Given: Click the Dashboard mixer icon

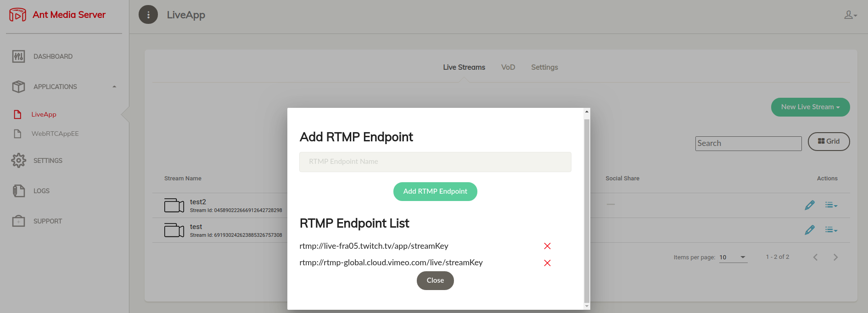Looking at the screenshot, I should pyautogui.click(x=18, y=56).
